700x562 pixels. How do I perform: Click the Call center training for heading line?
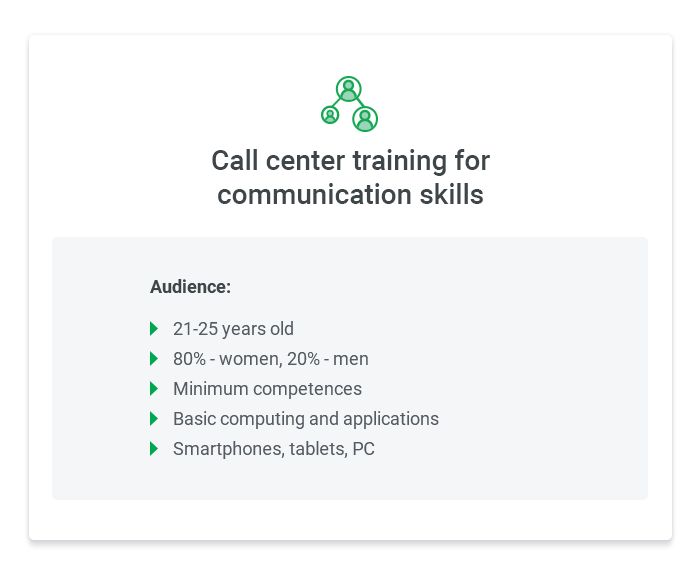350,161
